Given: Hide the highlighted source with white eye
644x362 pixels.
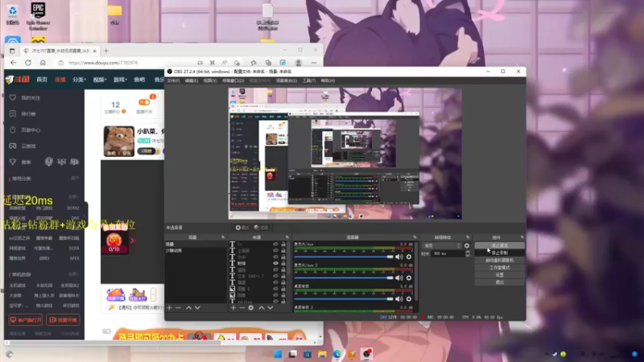Looking at the screenshot, I should (275, 263).
